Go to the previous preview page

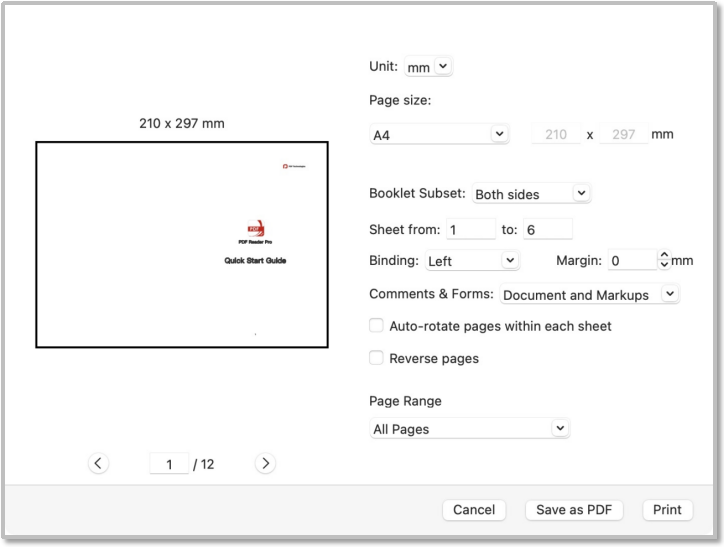98,463
